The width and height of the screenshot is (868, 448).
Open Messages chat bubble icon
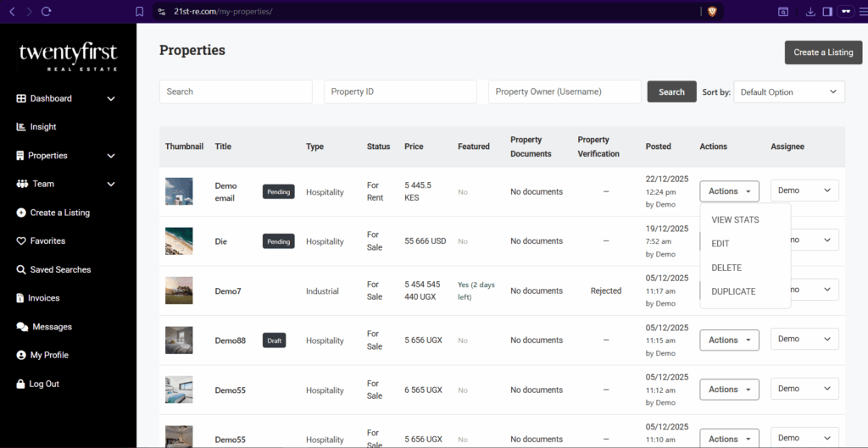click(21, 327)
